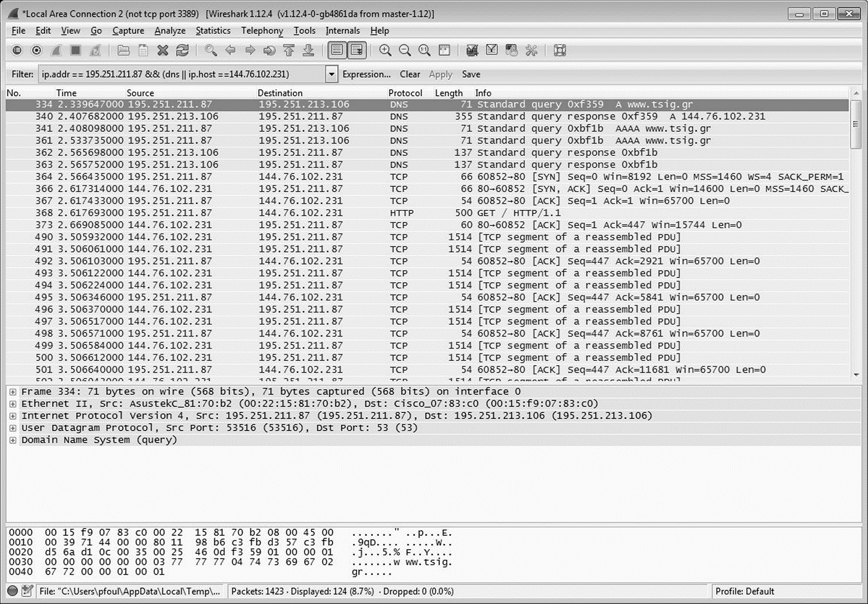Zoom in on packet text
Screen dimensions: 868x604
click(385, 50)
